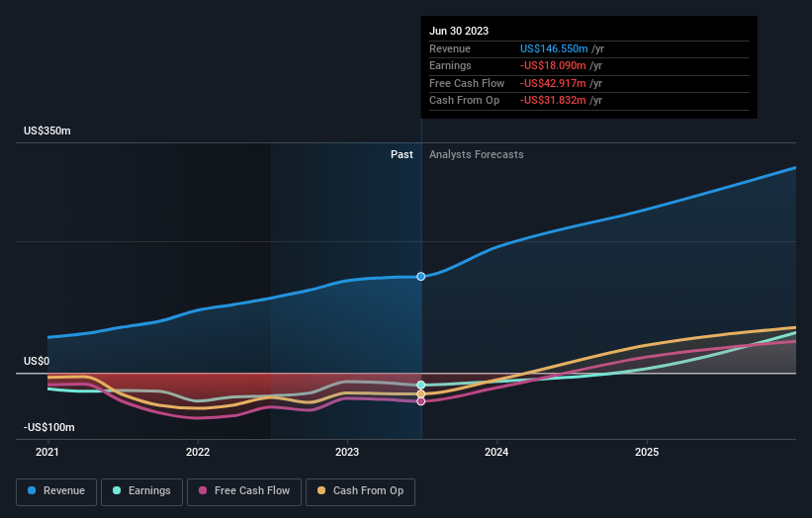Click the 2024 x-axis label

tap(496, 453)
